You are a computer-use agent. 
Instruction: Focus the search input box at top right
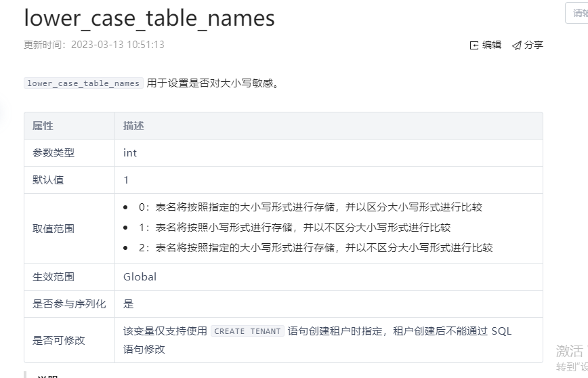(577, 13)
